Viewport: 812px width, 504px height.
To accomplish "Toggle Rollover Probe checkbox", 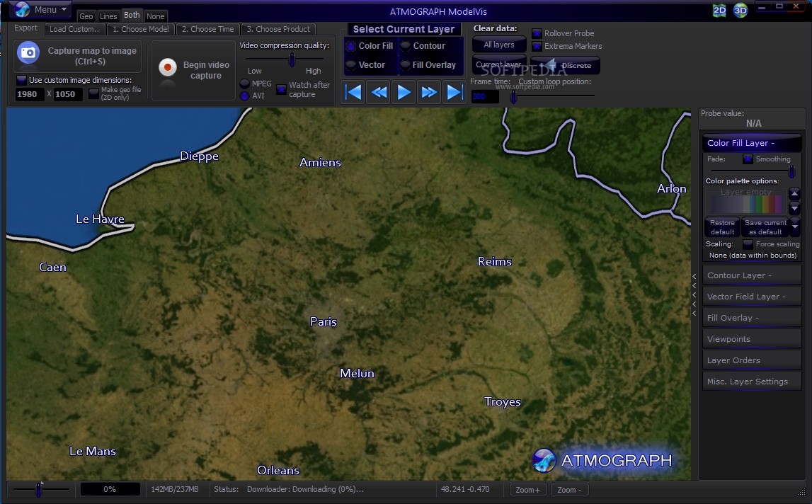I will (537, 33).
